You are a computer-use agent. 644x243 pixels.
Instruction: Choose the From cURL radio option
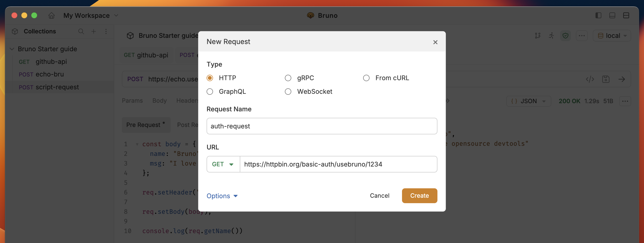(366, 78)
